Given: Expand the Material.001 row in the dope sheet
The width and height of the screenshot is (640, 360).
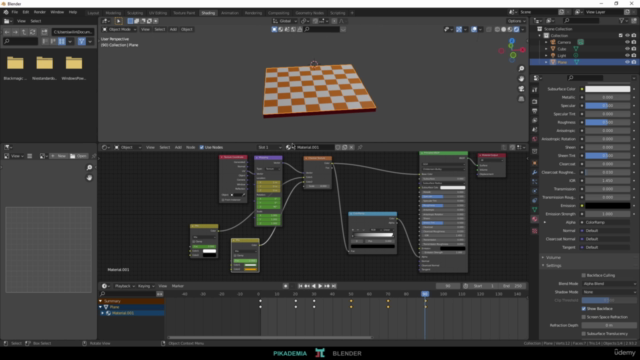Looking at the screenshot, I should point(102,313).
